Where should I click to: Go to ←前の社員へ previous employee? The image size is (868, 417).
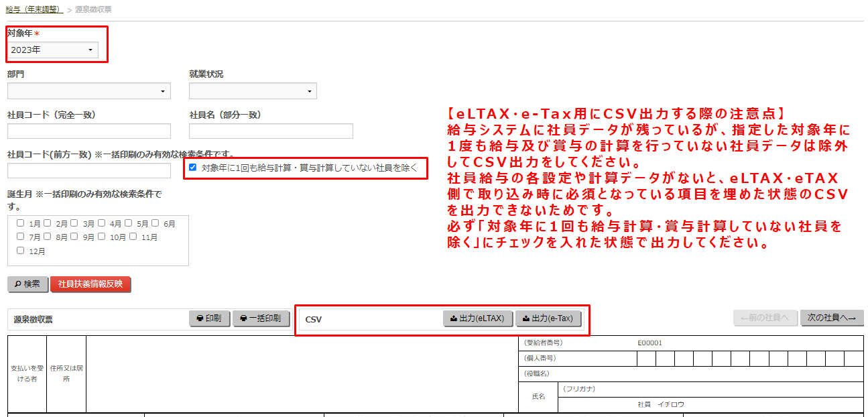pyautogui.click(x=765, y=318)
